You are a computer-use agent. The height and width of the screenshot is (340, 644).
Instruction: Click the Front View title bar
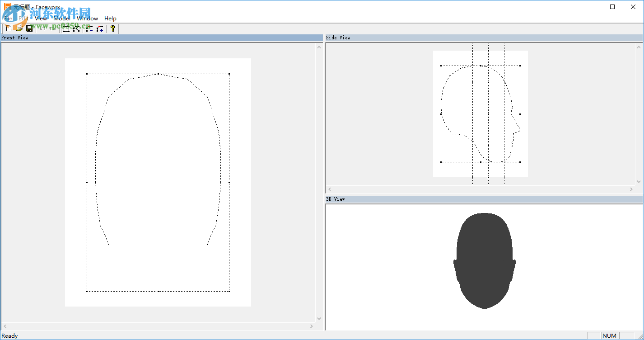(x=16, y=38)
